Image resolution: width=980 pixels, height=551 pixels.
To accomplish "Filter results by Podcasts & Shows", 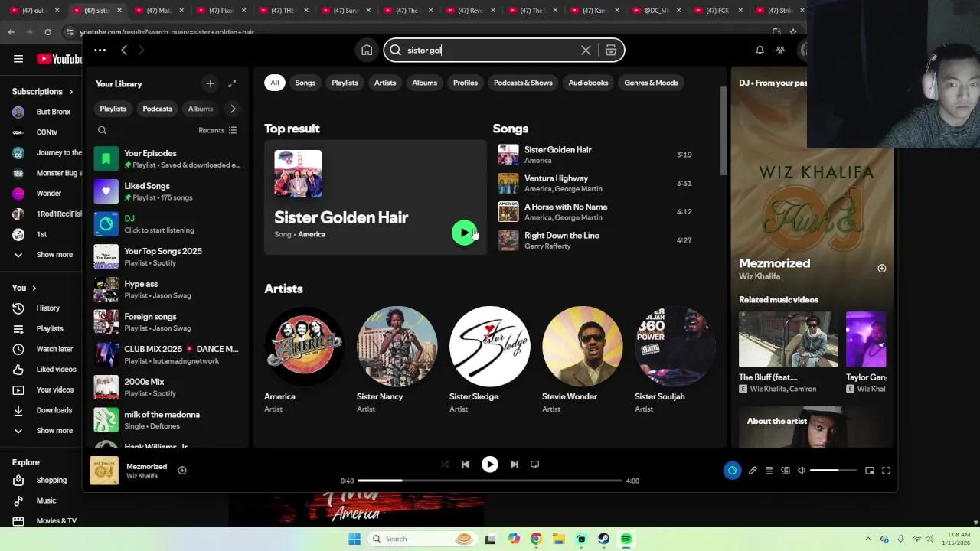I will tap(523, 83).
